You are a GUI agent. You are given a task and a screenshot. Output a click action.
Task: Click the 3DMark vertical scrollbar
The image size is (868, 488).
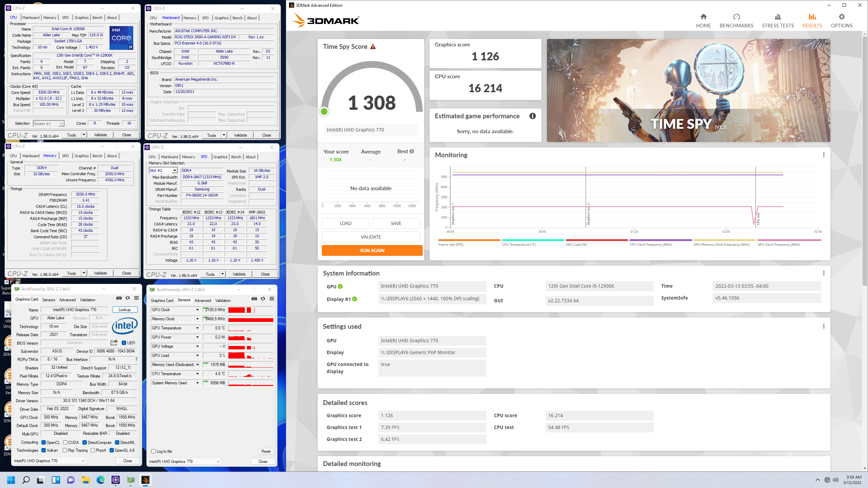(865, 161)
